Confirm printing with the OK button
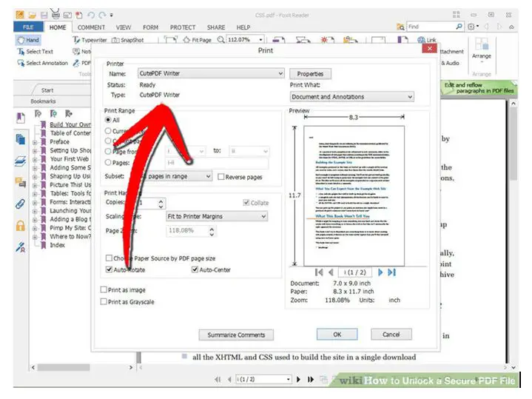The width and height of the screenshot is (532, 399). click(x=337, y=334)
